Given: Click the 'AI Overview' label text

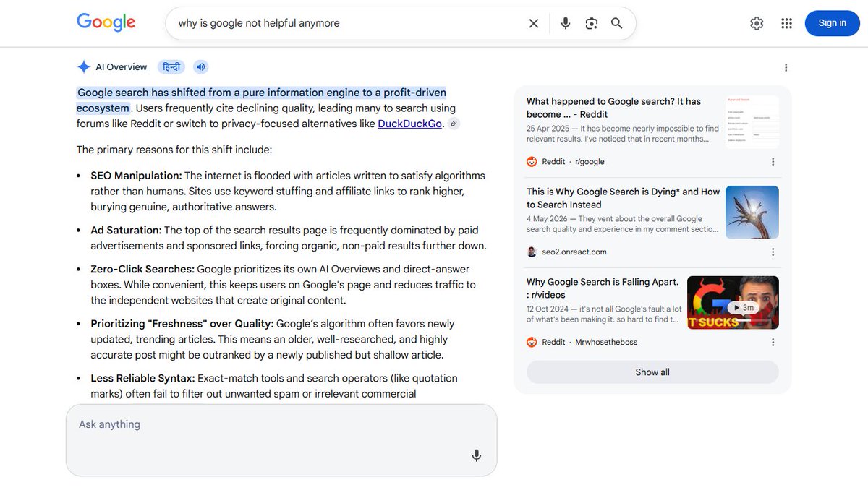Looking at the screenshot, I should [x=122, y=67].
